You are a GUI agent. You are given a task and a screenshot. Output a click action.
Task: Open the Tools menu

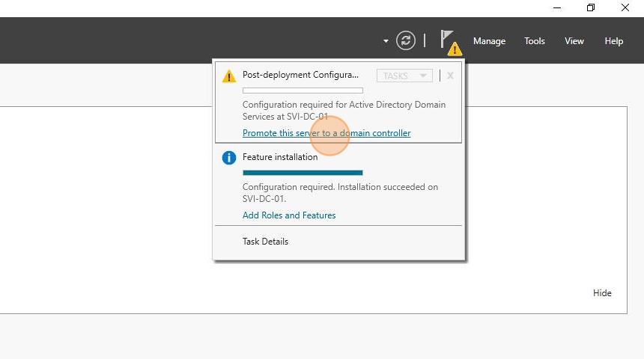535,41
